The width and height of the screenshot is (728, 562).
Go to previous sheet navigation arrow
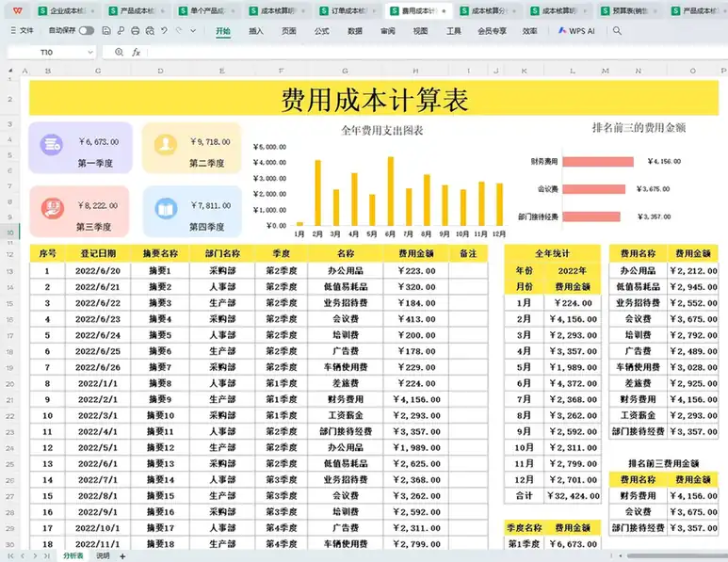(23, 555)
